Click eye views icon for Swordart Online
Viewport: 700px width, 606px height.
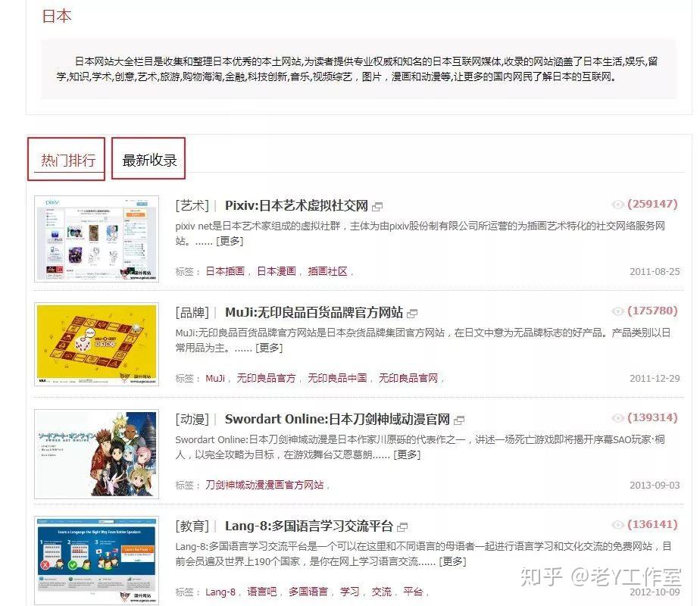617,418
